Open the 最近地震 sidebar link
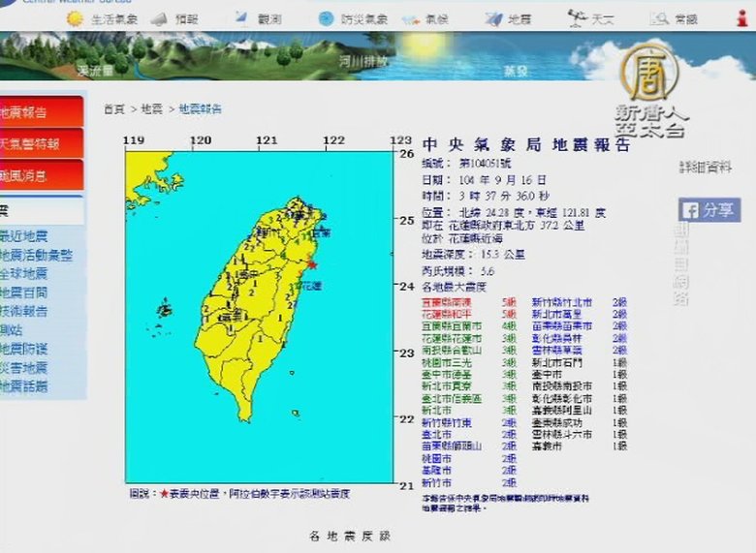The width and height of the screenshot is (756, 553). 25,237
